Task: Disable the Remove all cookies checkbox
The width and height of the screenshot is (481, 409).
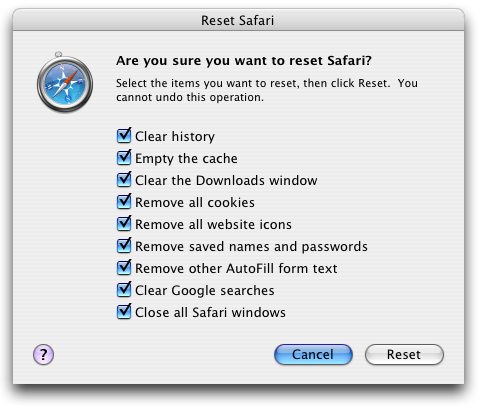Action: (x=124, y=202)
